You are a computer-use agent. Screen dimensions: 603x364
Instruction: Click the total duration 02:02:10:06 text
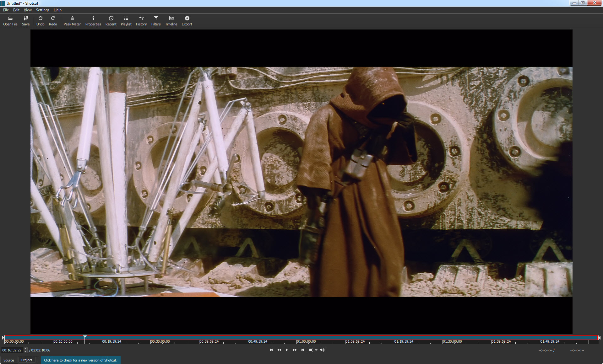click(x=41, y=350)
